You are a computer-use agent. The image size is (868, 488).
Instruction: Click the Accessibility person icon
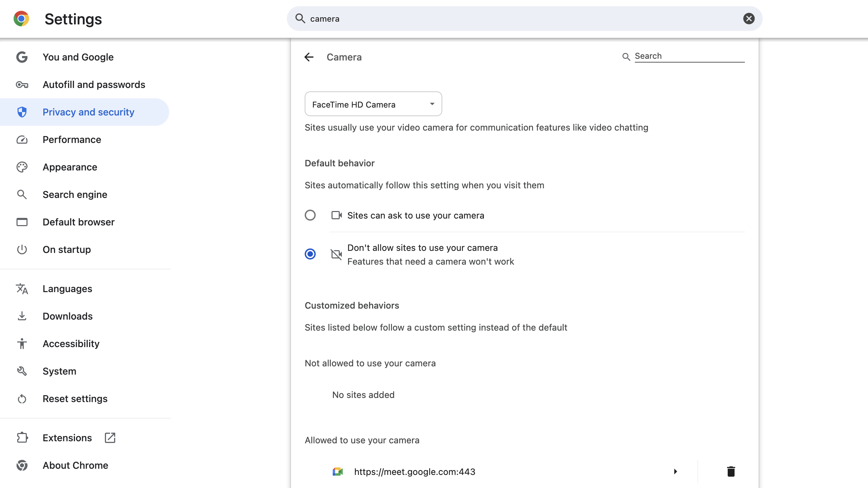pos(21,344)
